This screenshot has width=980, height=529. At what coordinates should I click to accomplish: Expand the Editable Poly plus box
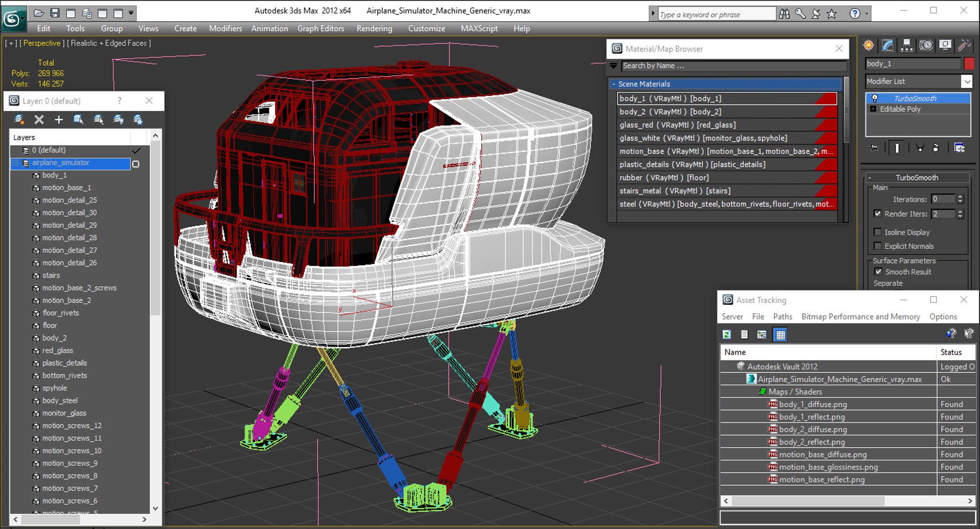tap(873, 109)
